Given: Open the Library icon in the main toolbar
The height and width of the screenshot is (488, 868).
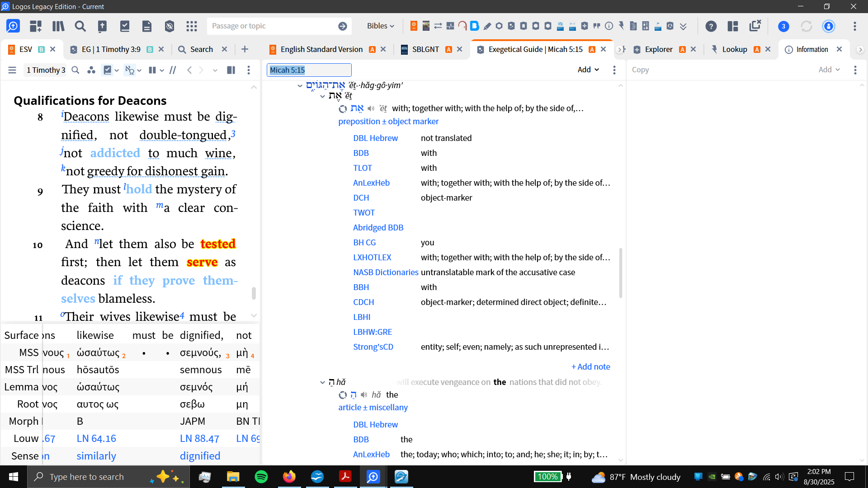Looking at the screenshot, I should (x=58, y=26).
